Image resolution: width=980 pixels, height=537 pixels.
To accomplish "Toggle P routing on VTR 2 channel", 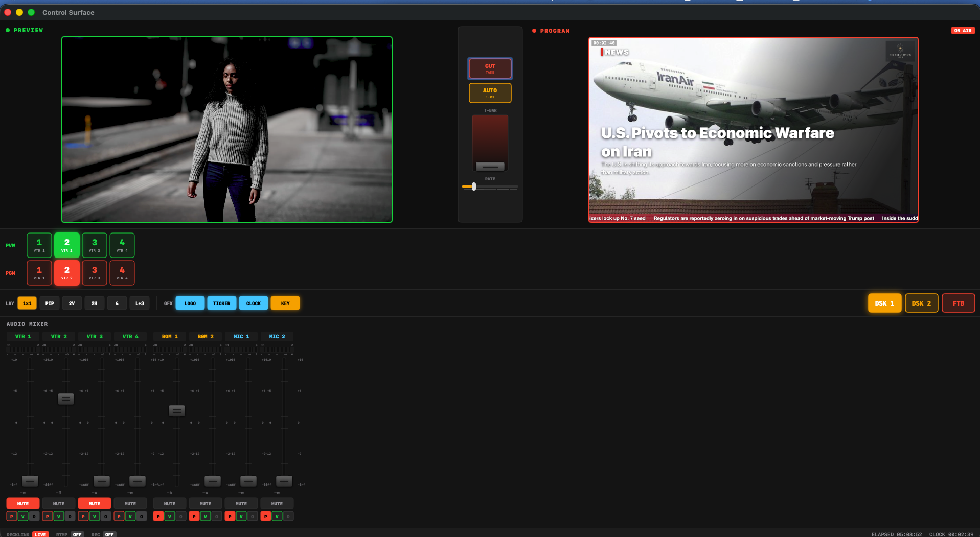I will (x=48, y=516).
